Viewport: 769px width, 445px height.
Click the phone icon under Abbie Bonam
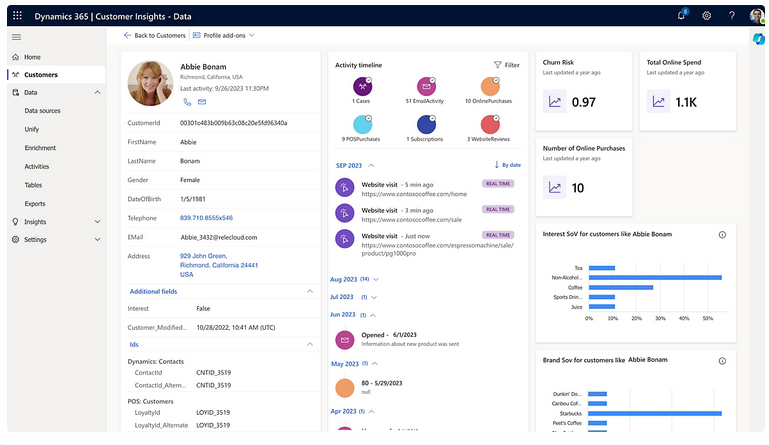click(186, 102)
